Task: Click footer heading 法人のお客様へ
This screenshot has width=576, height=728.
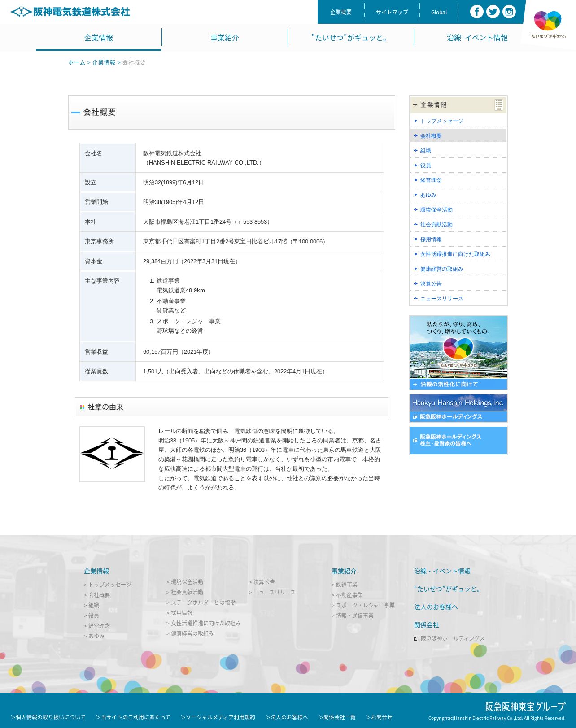Action: (436, 607)
